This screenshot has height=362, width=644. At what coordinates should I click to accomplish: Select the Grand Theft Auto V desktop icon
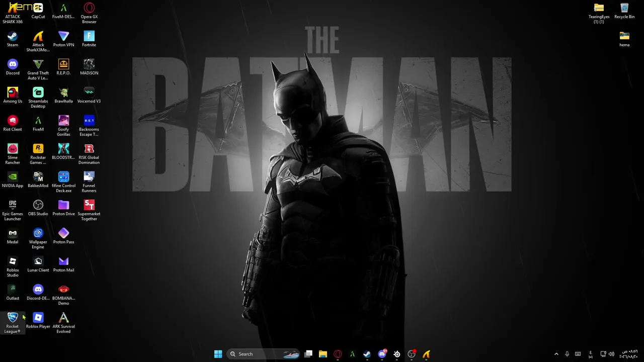coord(38,70)
